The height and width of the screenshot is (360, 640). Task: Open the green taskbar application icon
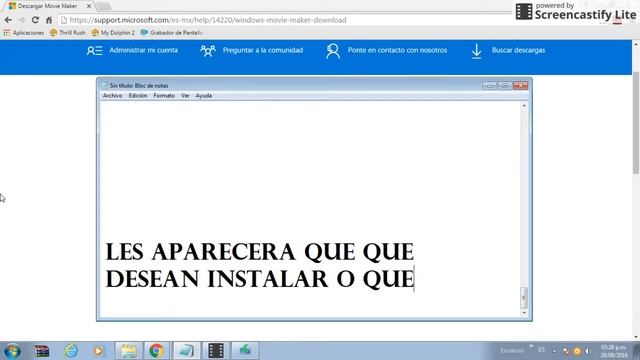pos(245,351)
